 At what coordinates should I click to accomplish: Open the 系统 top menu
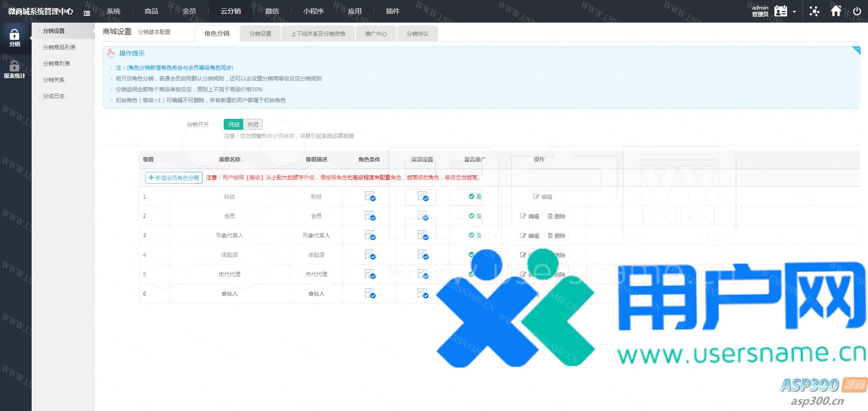coord(113,11)
